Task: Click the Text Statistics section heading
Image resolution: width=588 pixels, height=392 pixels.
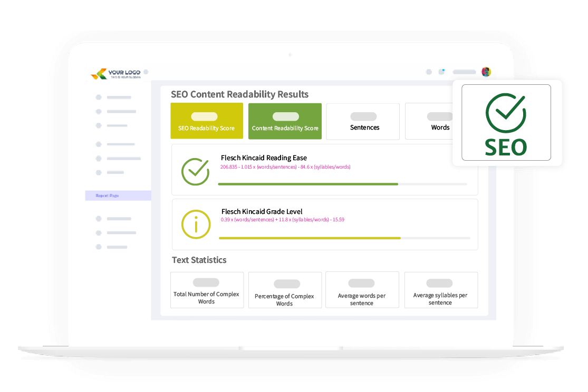Action: pyautogui.click(x=199, y=260)
